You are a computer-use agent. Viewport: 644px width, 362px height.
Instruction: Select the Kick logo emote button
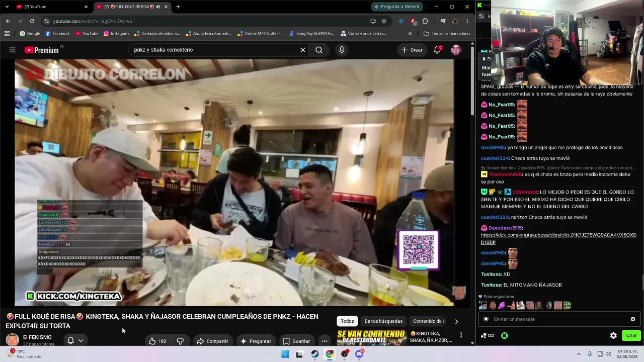point(504,336)
